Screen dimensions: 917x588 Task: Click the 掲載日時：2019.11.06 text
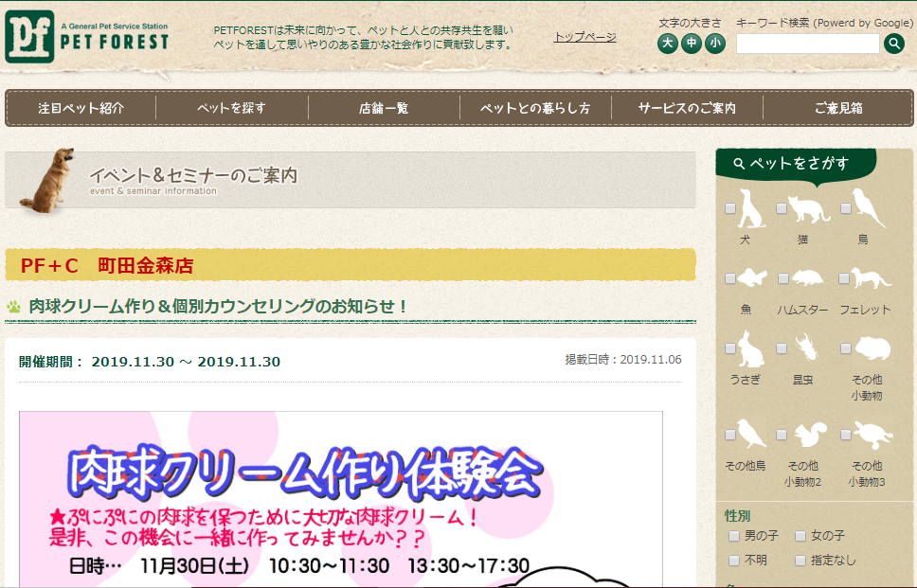[x=622, y=360]
